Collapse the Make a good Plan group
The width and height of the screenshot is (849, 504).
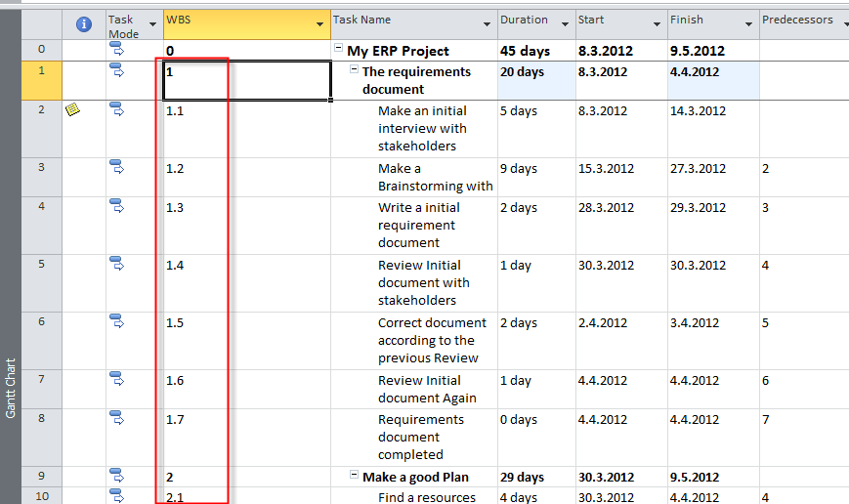pos(354,476)
